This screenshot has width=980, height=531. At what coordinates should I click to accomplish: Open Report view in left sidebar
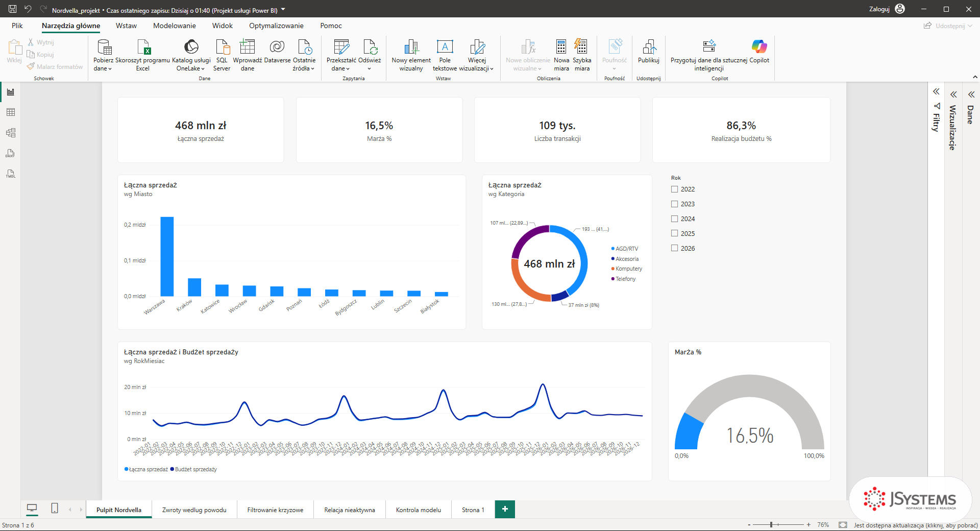[10, 92]
